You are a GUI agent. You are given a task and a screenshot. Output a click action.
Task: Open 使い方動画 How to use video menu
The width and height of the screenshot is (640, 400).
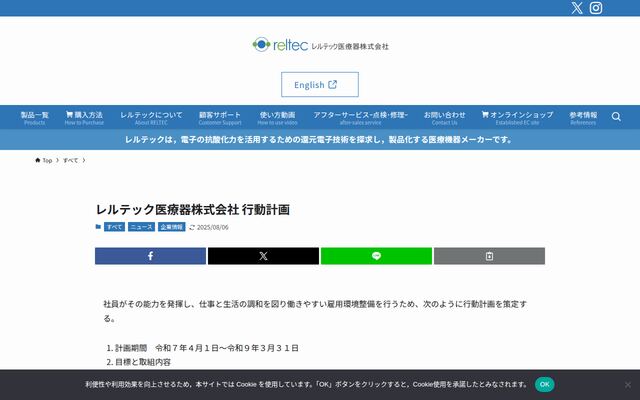pyautogui.click(x=277, y=118)
